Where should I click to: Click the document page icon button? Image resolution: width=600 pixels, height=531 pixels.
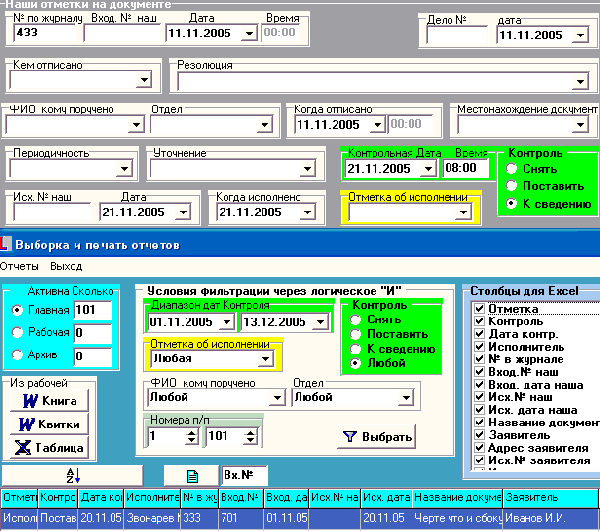click(x=192, y=475)
